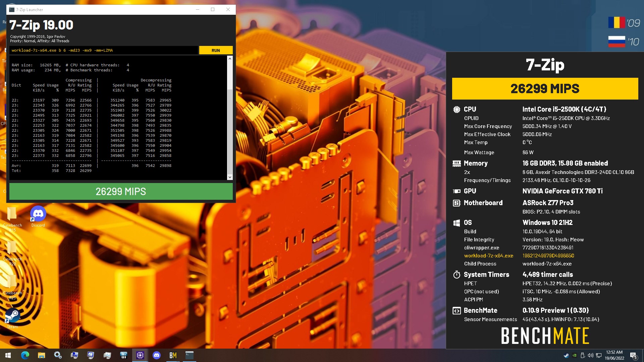The image size is (644, 362).
Task: Click the console scrollbar down arrow
Action: (x=230, y=177)
